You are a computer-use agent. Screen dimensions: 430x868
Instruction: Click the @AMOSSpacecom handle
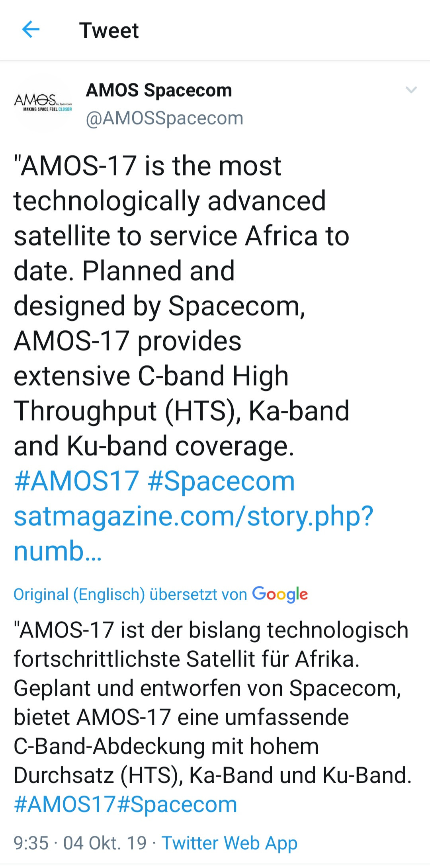pos(164,118)
